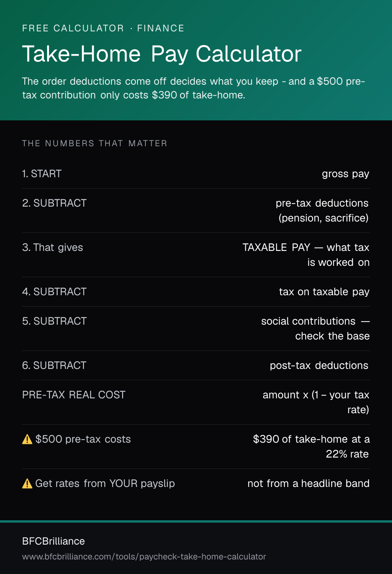Select the post-tax deductions value
The width and height of the screenshot is (392, 574).
319,365
